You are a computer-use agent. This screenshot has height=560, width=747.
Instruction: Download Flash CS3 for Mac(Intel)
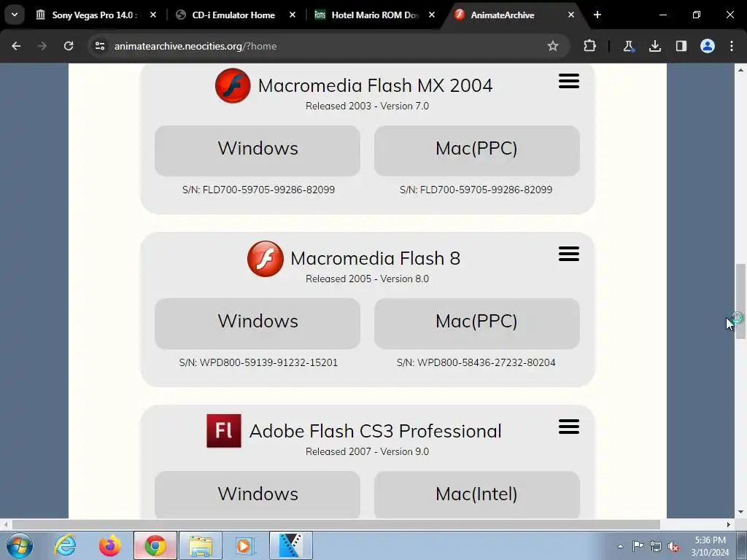click(477, 494)
